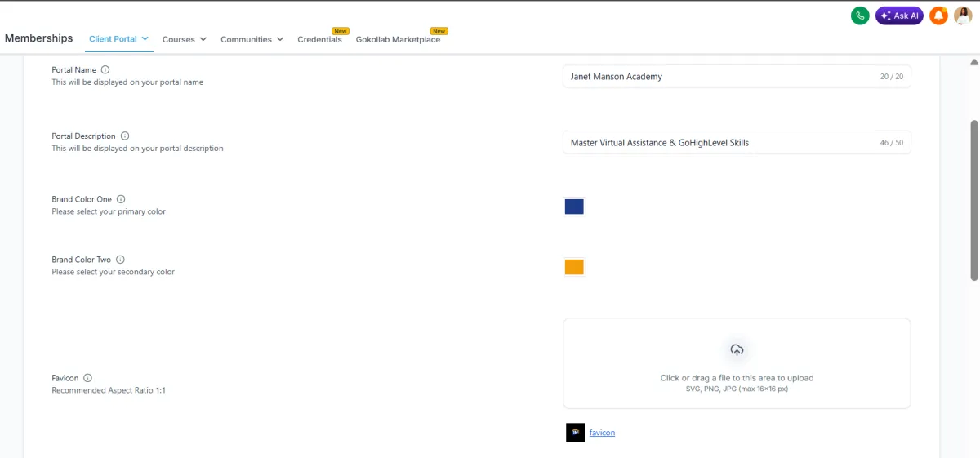Screen dimensions: 980x458
Task: Click the green phone call icon
Action: click(x=859, y=16)
